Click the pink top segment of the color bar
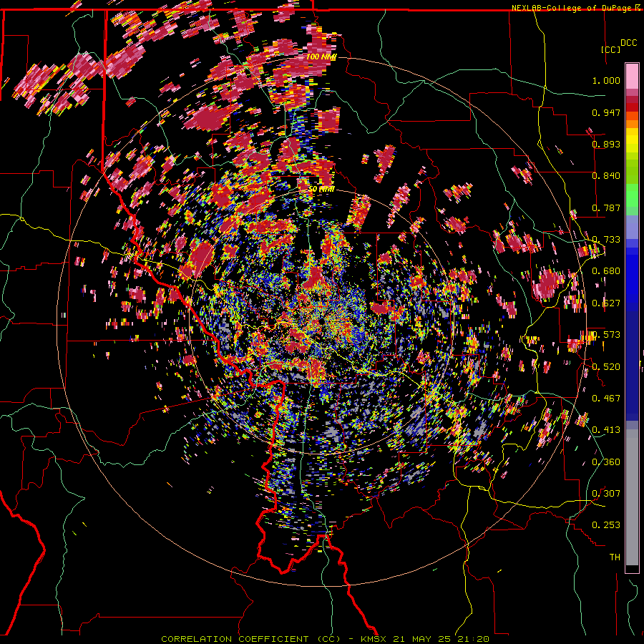The height and width of the screenshot is (644, 644). [632, 77]
